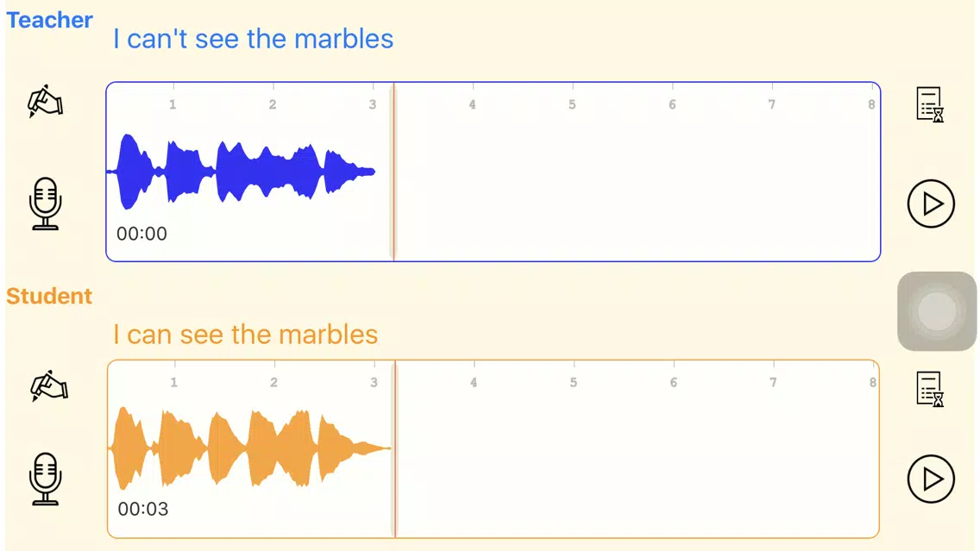Click the 5-second mark on Teacher timeline
The width and height of the screenshot is (980, 551).
point(572,104)
